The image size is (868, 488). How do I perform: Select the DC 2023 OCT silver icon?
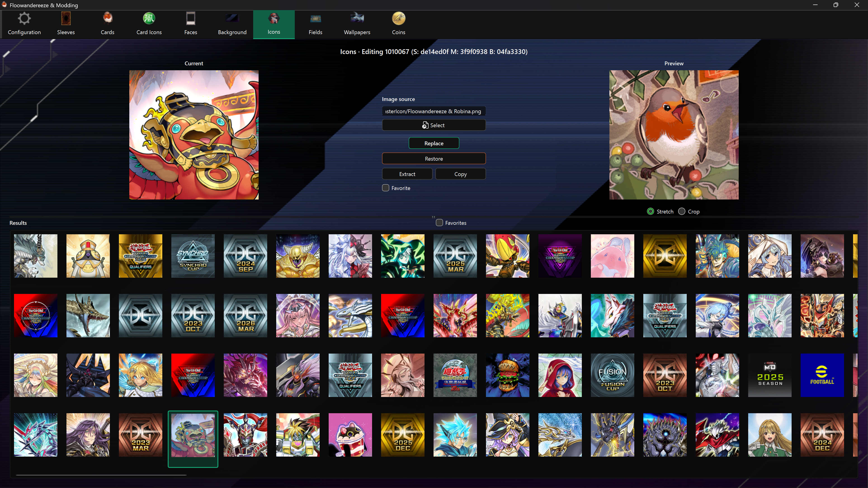[193, 316]
